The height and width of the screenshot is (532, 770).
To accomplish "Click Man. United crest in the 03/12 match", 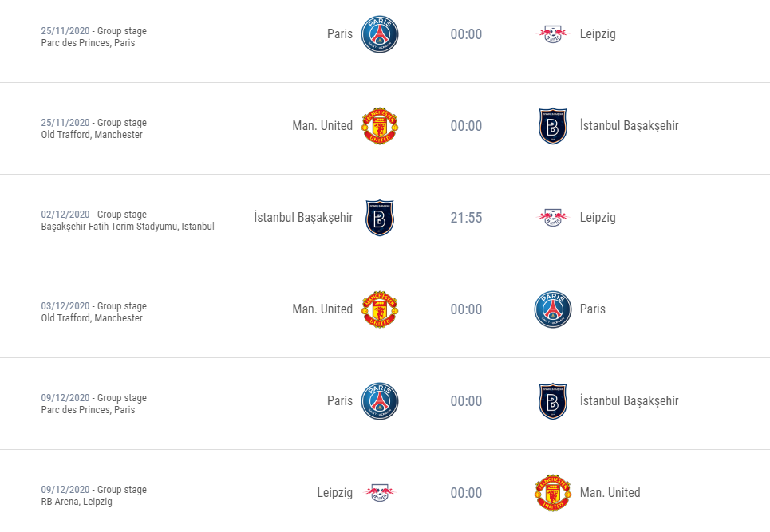I will point(380,309).
